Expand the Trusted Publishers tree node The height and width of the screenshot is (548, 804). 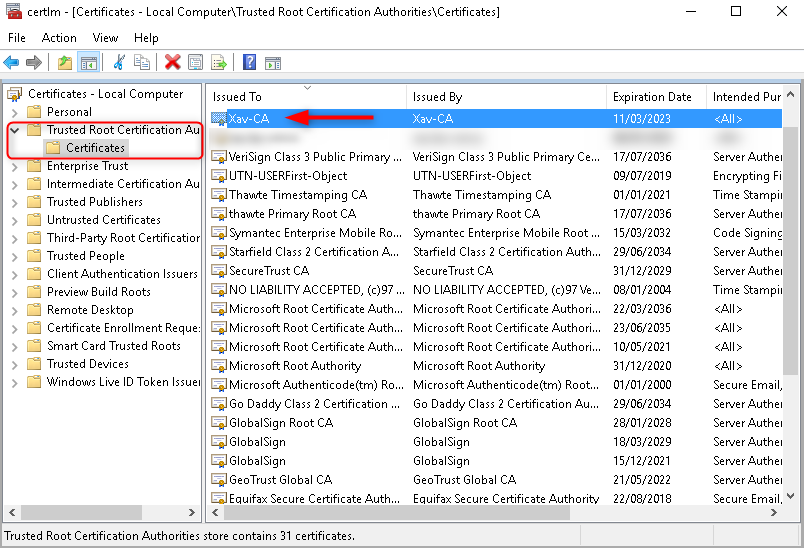14,202
